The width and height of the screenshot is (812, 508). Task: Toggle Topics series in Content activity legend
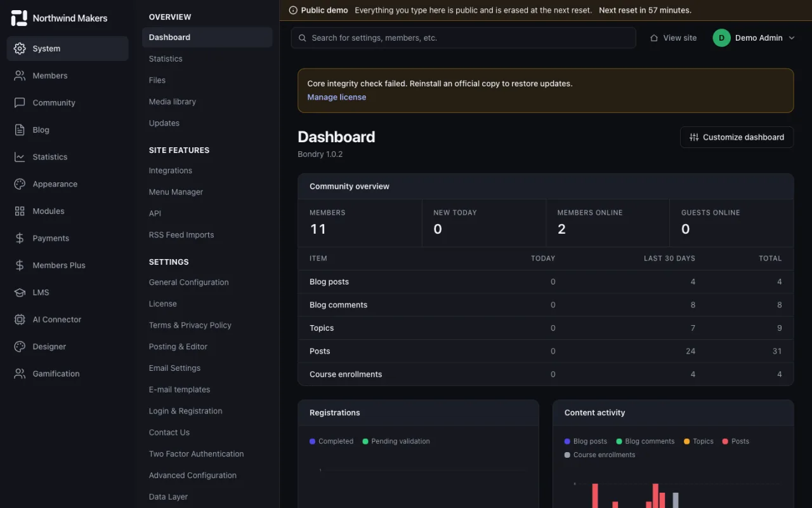click(x=698, y=441)
